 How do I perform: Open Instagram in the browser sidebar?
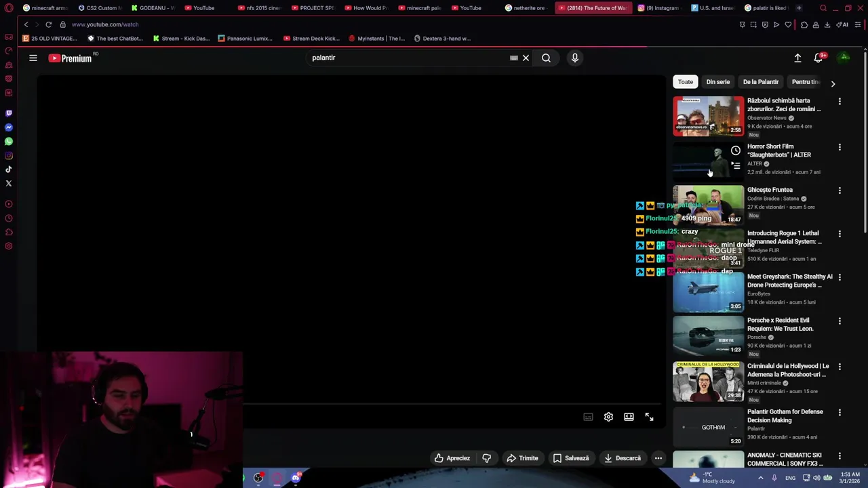(9, 155)
